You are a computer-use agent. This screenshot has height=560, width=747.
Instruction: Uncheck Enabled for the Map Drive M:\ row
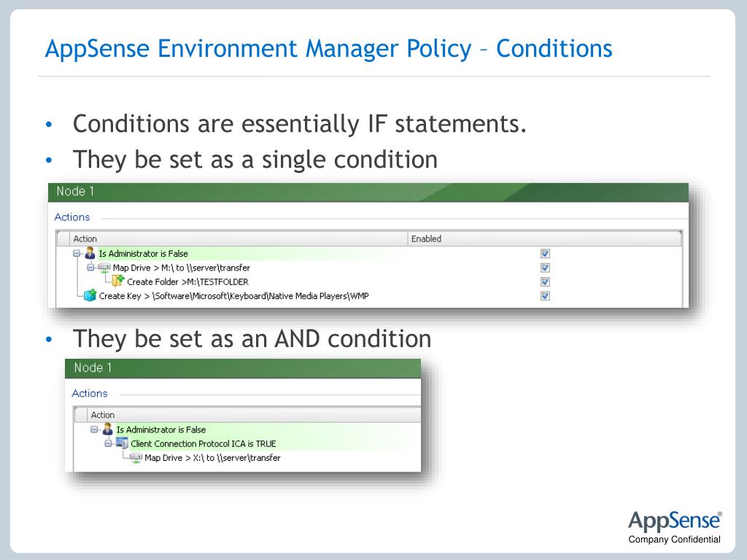pyautogui.click(x=545, y=268)
